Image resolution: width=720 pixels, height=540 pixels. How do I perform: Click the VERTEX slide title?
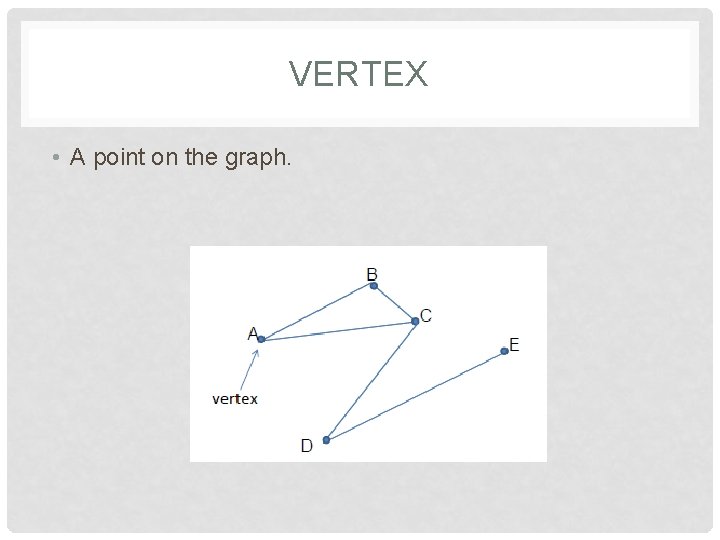click(x=358, y=74)
